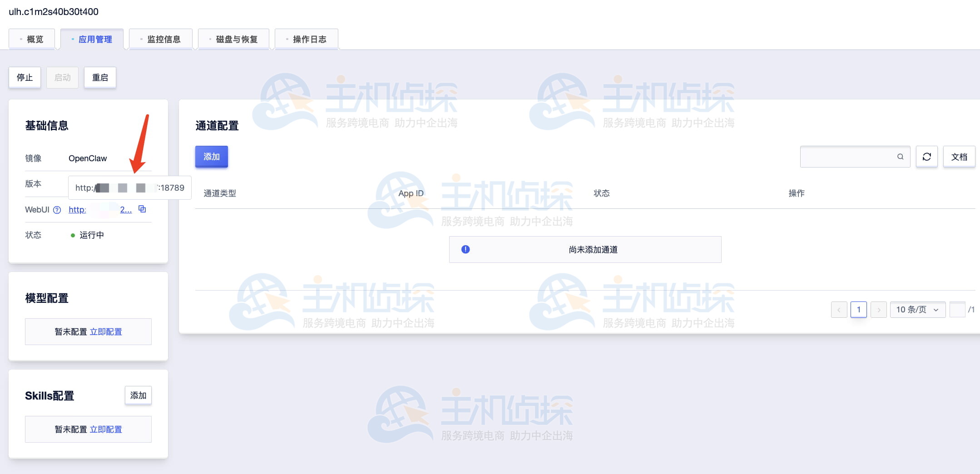
Task: Stop the application with 停止
Action: pyautogui.click(x=25, y=78)
